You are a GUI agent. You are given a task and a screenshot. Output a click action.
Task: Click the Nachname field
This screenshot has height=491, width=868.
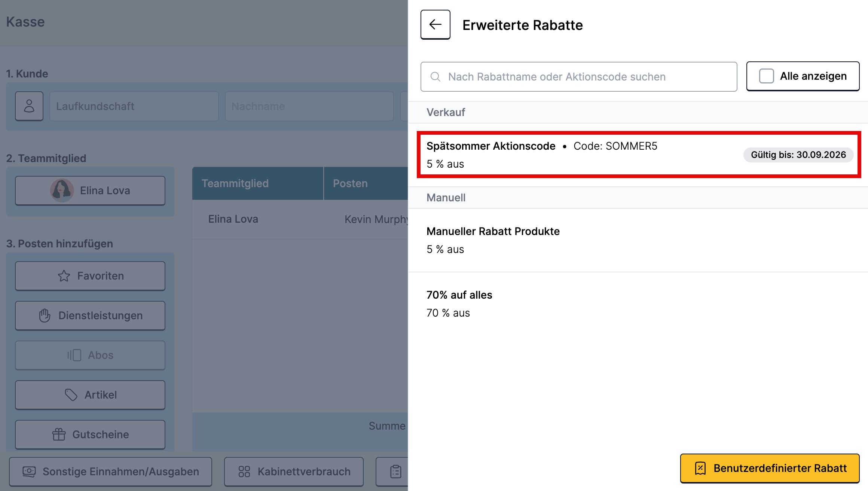[x=309, y=106]
